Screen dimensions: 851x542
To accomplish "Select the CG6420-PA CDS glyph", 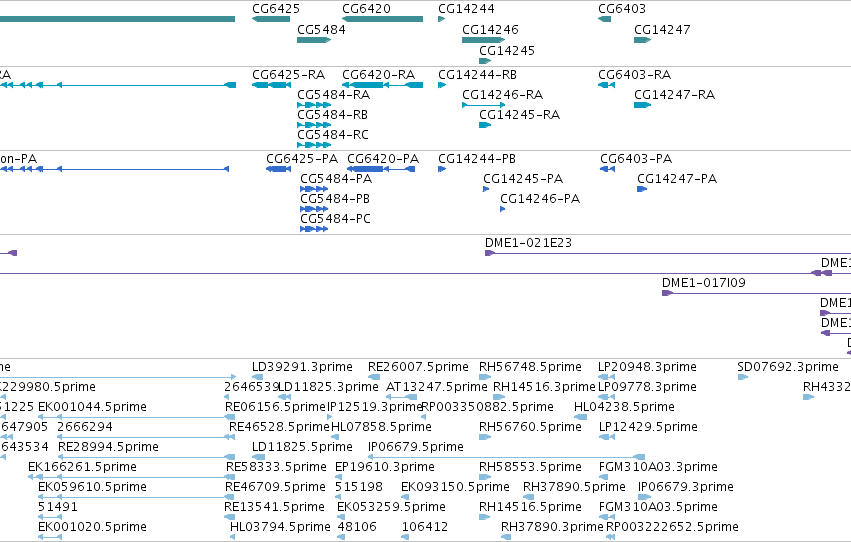I will click(381, 169).
